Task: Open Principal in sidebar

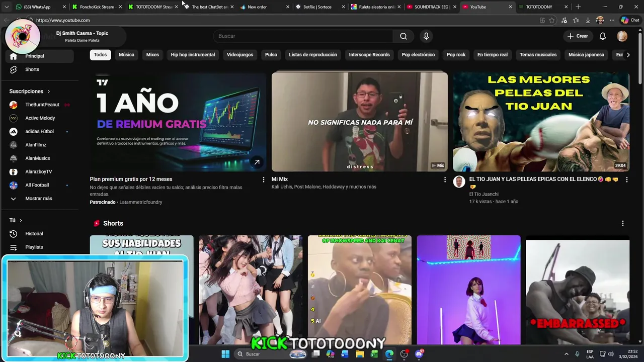Action: coord(39,56)
